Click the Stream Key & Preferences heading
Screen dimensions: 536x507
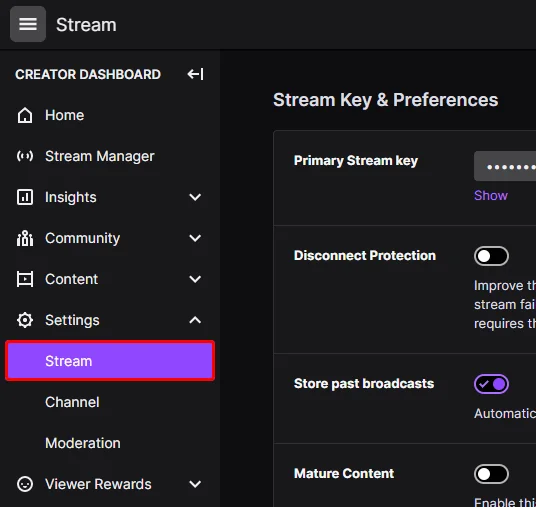coord(385,100)
